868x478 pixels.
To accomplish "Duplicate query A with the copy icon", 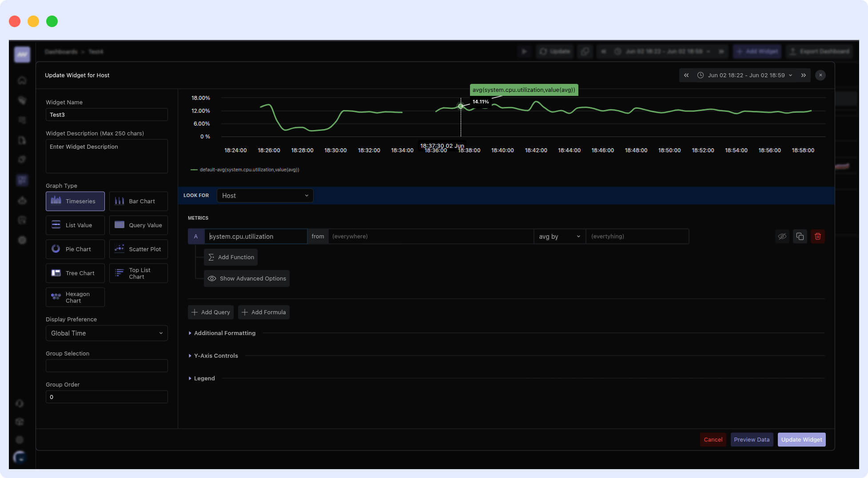I will [x=800, y=237].
